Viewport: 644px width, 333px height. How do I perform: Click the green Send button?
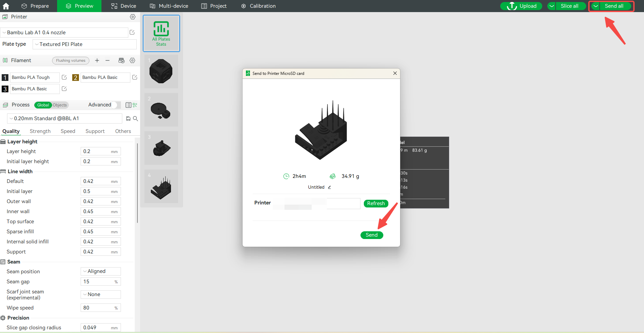[x=372, y=235]
